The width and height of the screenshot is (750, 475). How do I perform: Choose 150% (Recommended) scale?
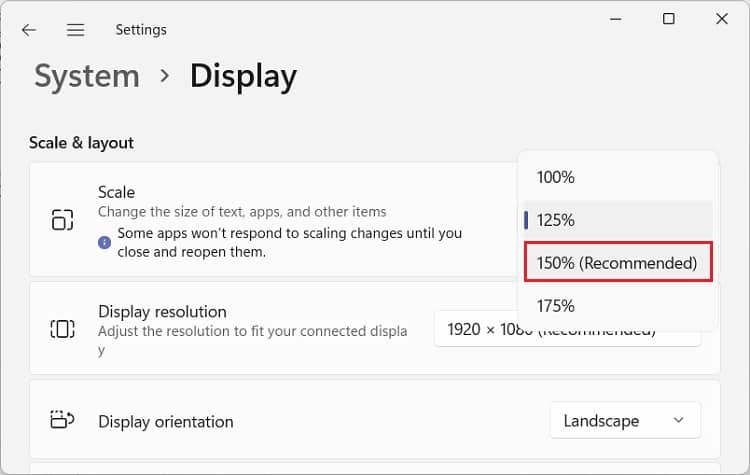tap(617, 263)
